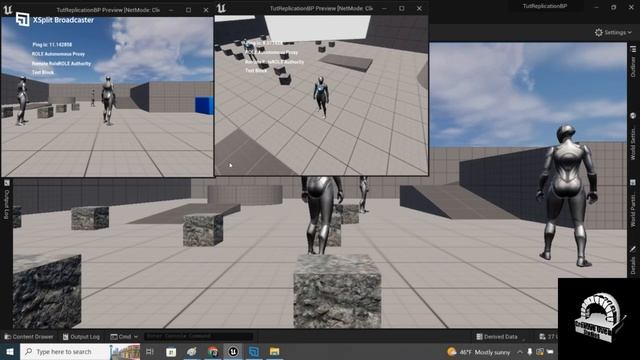
Task: Click the 'Remote RoleROLE Authority' text in left window
Action: [61, 63]
